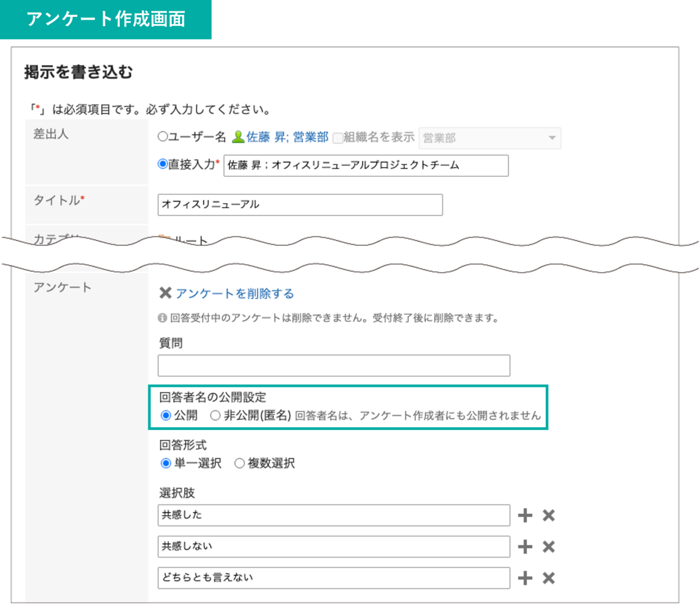Click the 回答者名の公開設定 label
The width and height of the screenshot is (700, 604).
tap(213, 397)
